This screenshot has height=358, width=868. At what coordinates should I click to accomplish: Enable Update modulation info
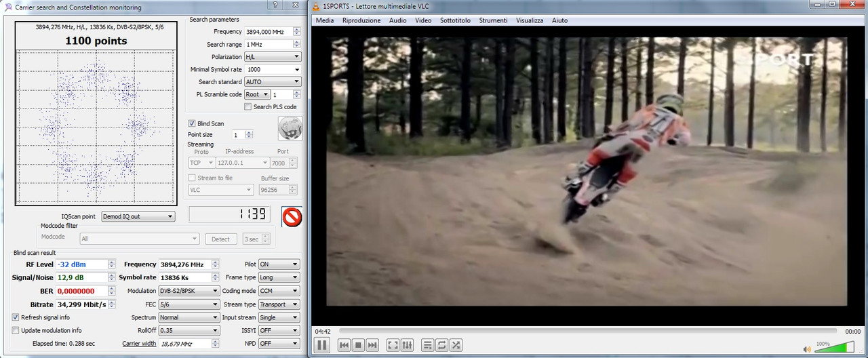click(16, 330)
